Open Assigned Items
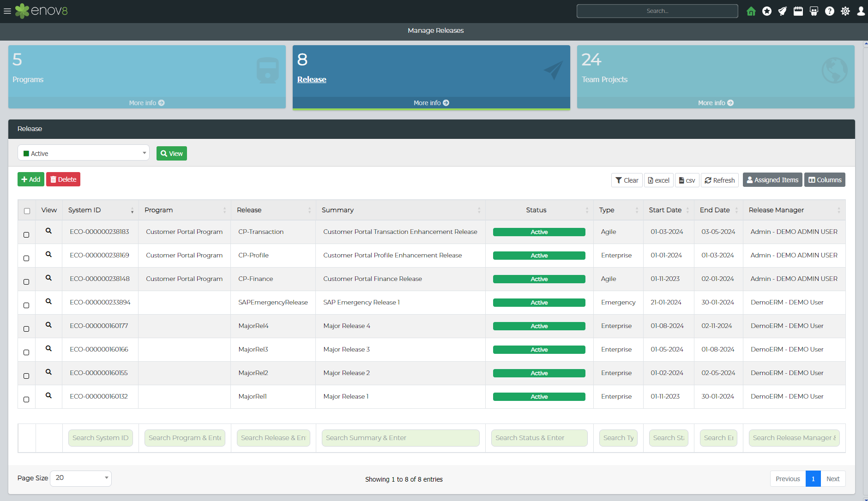The image size is (868, 501). click(x=772, y=180)
